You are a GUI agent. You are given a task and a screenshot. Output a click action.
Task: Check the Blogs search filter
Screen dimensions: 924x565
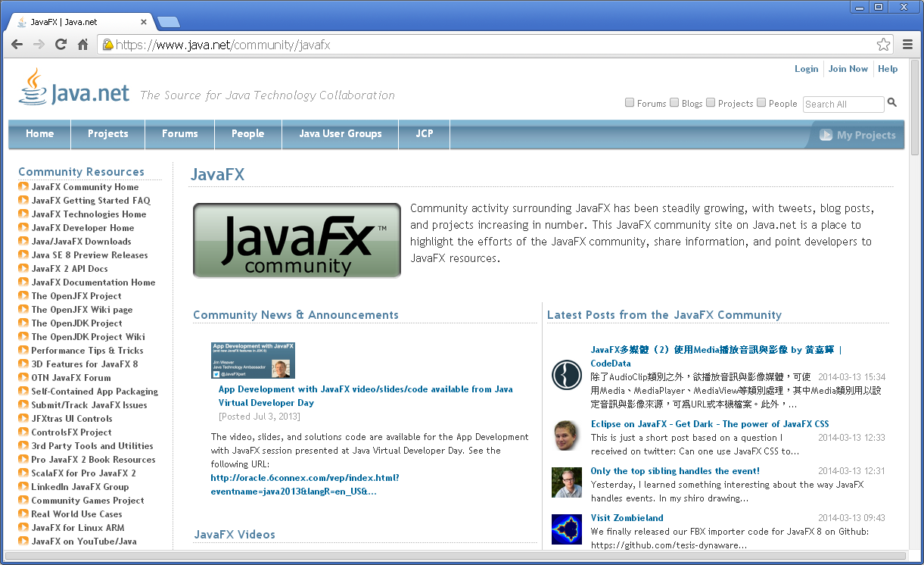[674, 103]
